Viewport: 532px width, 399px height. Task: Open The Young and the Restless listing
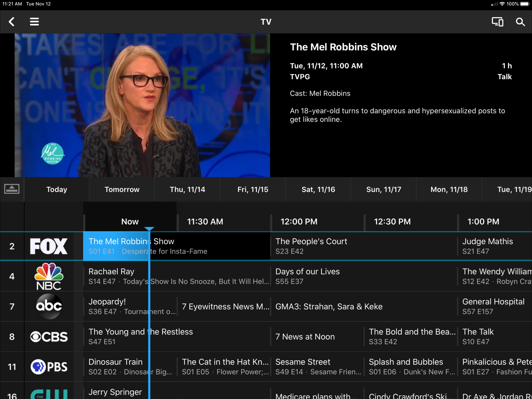coord(177,336)
